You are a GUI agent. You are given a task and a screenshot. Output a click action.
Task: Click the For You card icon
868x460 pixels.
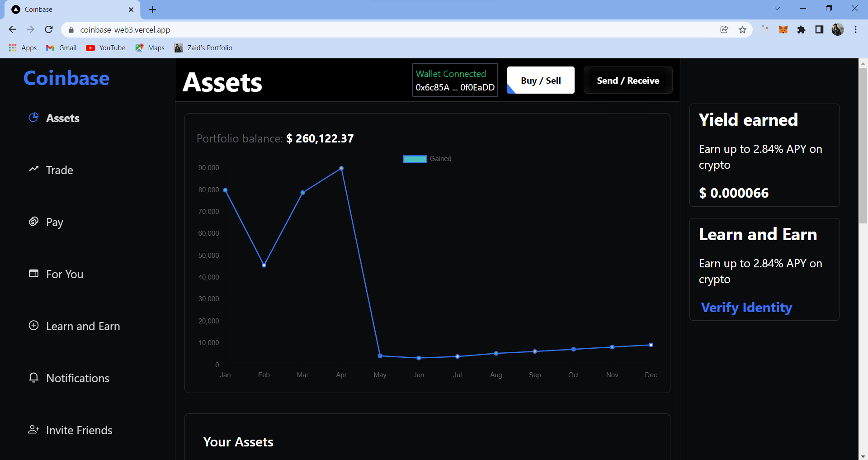click(x=33, y=273)
